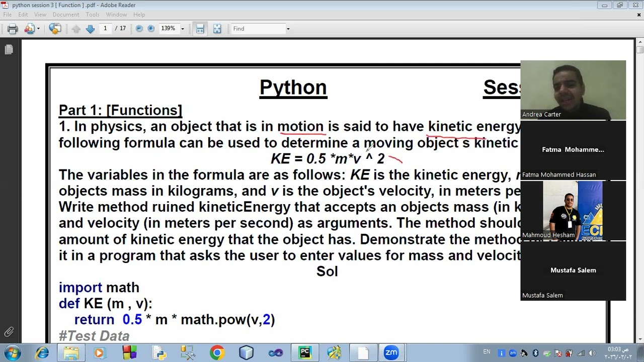644x362 pixels.
Task: Click the web conference globe icon in toolbar
Action: [55, 29]
